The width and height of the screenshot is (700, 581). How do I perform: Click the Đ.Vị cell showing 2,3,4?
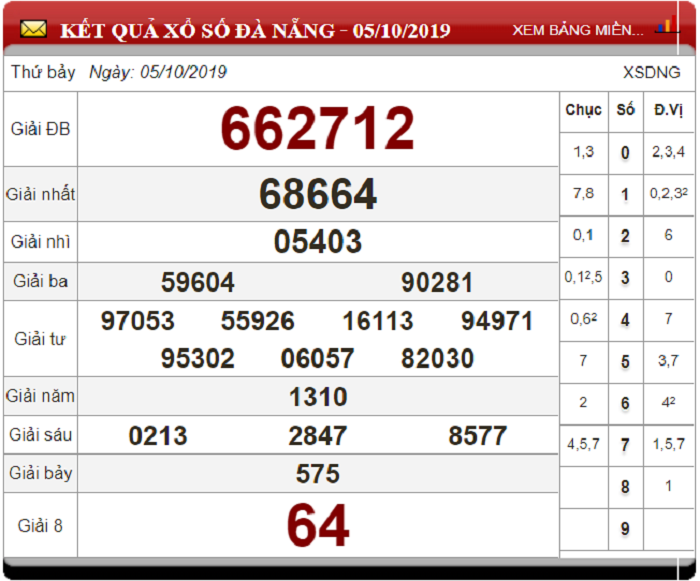668,152
